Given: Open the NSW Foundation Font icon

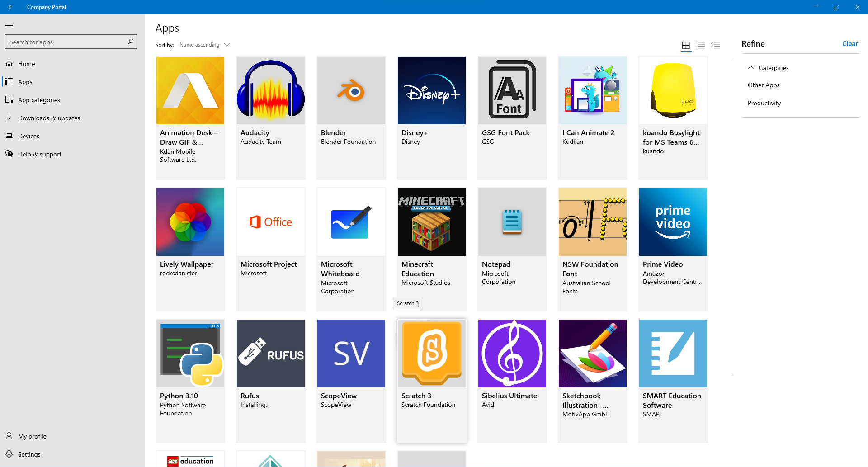Looking at the screenshot, I should point(593,222).
